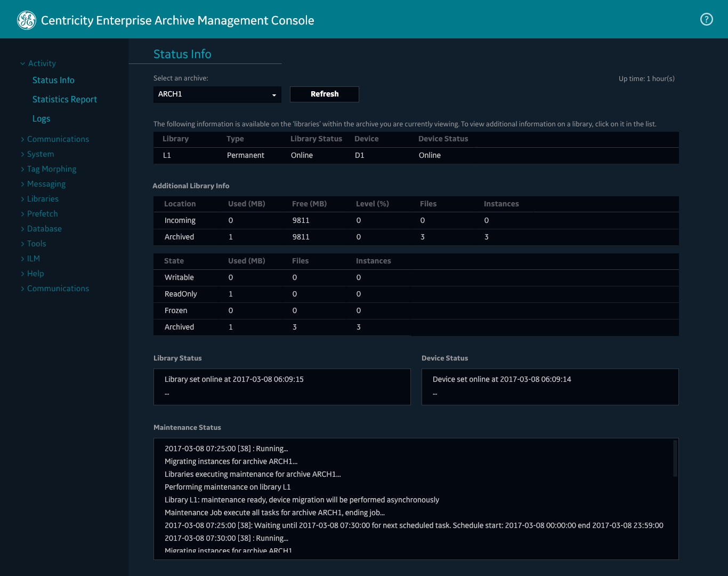Click the Refresh button
The height and width of the screenshot is (576, 728).
click(325, 94)
